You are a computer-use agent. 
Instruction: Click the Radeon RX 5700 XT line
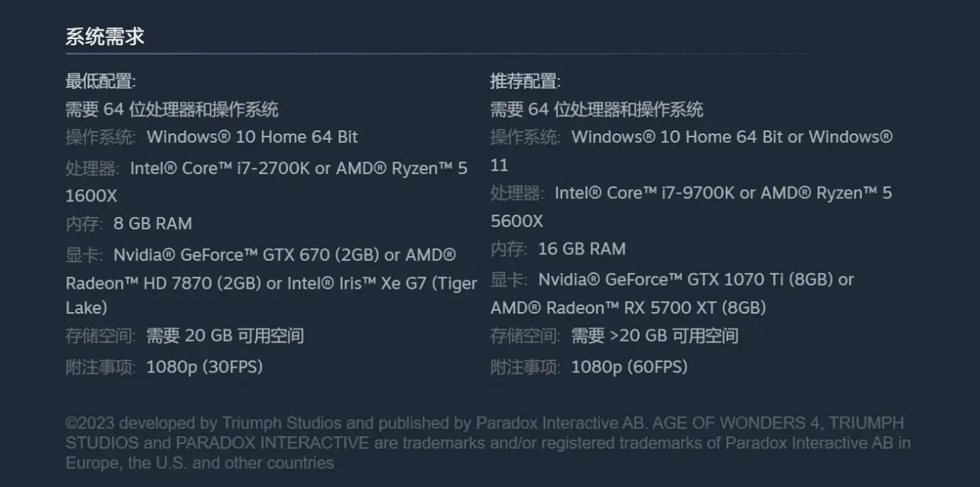pos(628,307)
